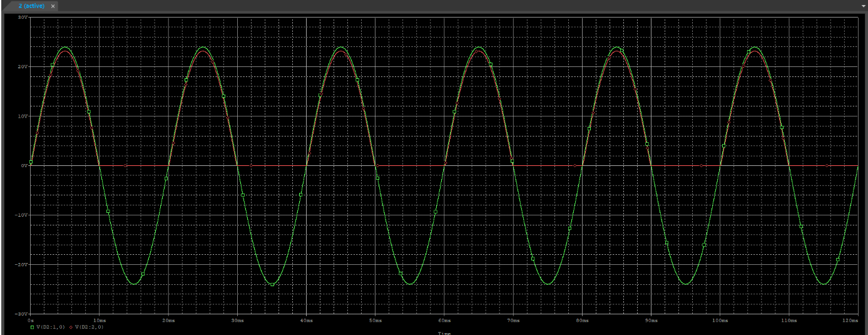Viewport: 868px width, 335px height.
Task: Click the green square marker of V(D2:1,0)
Action: 32,327
